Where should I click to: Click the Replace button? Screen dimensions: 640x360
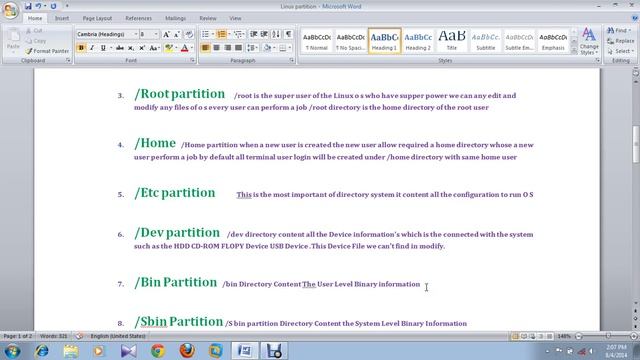[620, 41]
